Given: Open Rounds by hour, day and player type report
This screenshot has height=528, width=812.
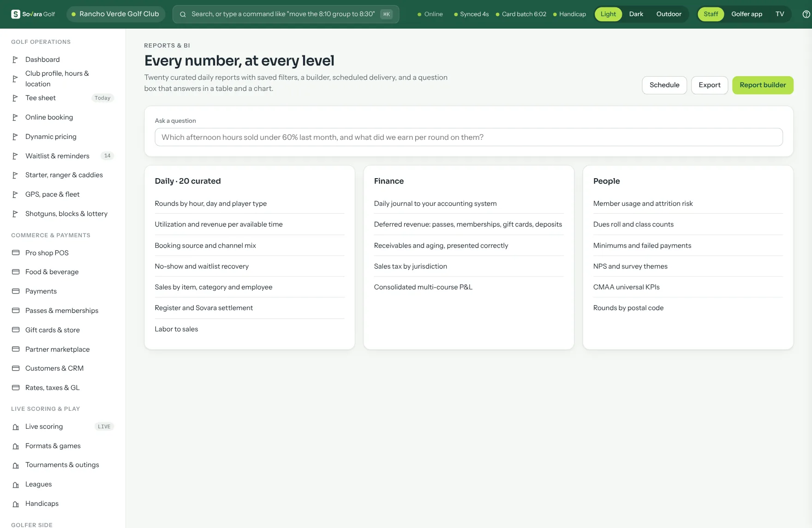Looking at the screenshot, I should 250,204.
